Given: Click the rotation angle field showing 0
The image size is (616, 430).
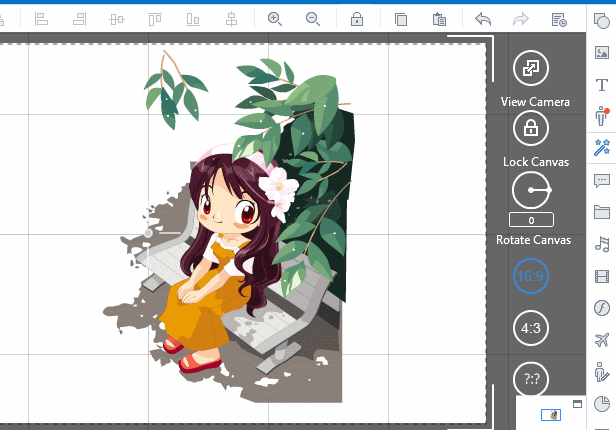Looking at the screenshot, I should click(x=531, y=220).
